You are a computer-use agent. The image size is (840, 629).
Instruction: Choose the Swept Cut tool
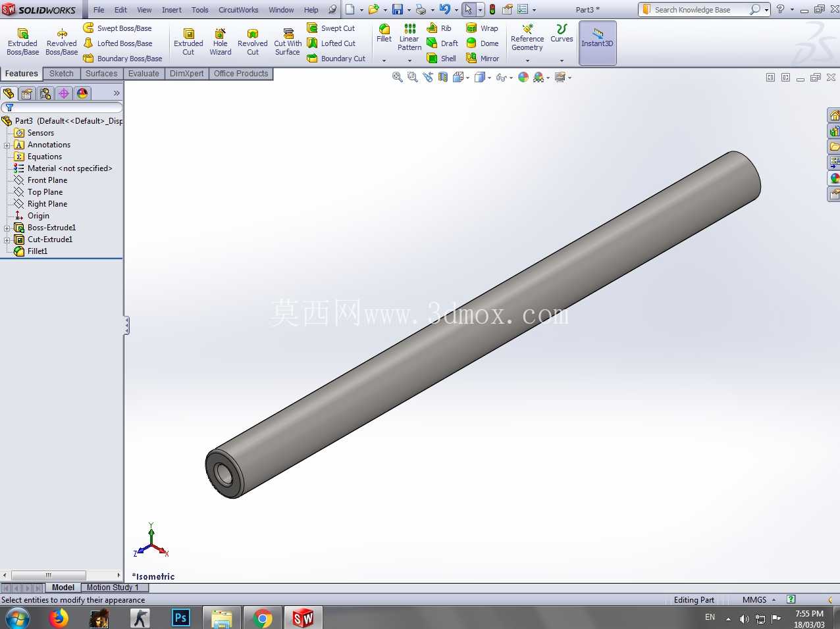pyautogui.click(x=331, y=28)
